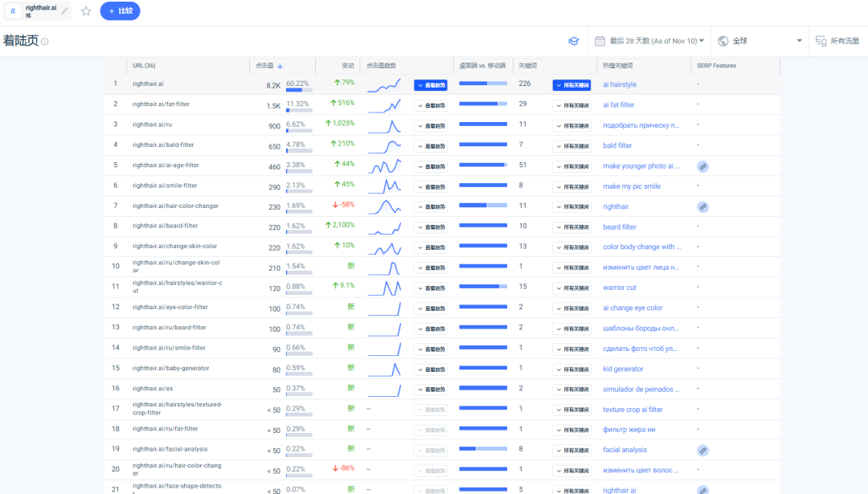This screenshot has height=494, width=868.
Task: Click the desktop vs. mobile column header
Action: (483, 65)
